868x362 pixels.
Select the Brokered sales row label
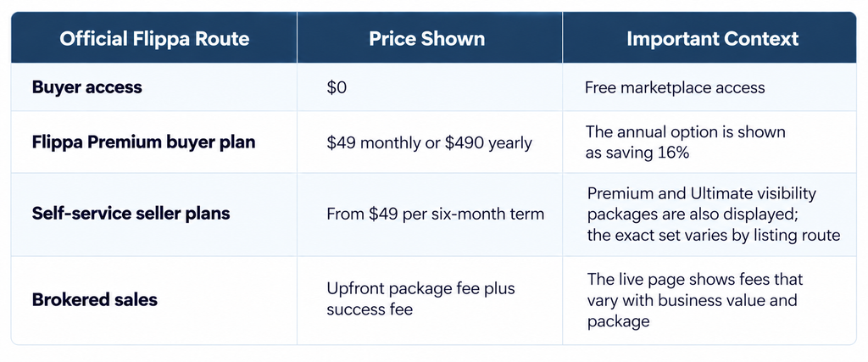point(95,300)
